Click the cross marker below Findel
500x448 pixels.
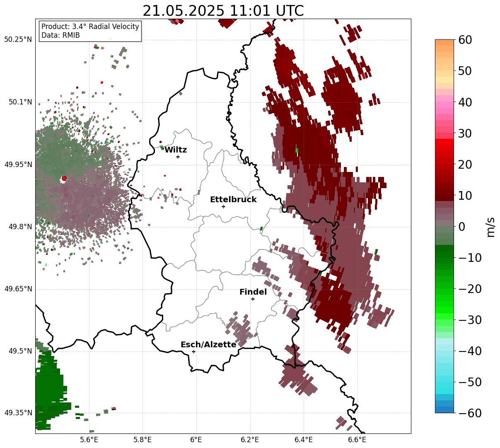point(253,299)
